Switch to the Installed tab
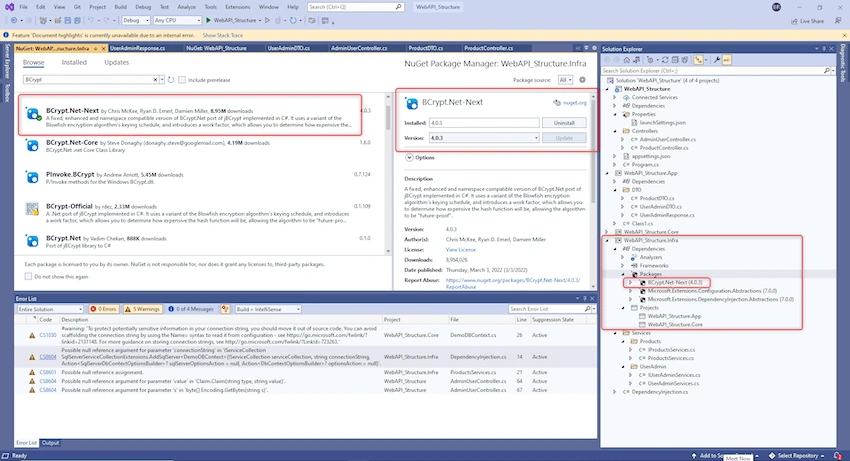Viewport: 850px width, 461px height. click(x=74, y=62)
